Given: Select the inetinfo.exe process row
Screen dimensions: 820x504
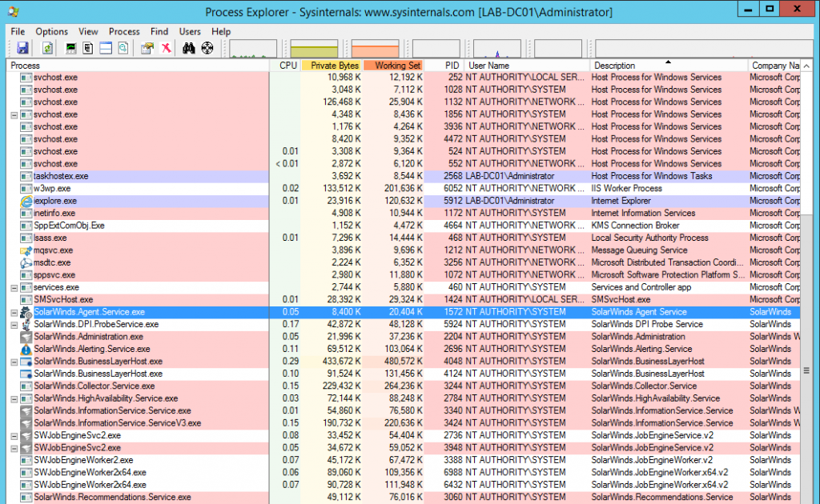Looking at the screenshot, I should [404, 213].
